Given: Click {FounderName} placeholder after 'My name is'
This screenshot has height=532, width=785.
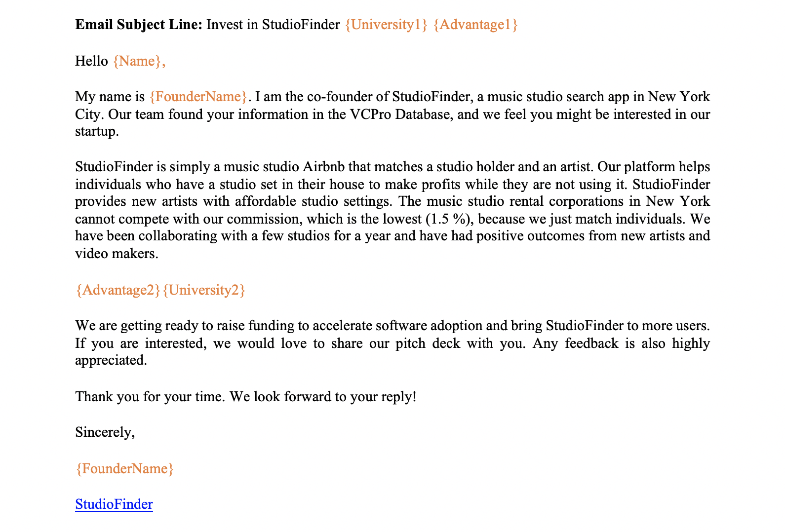Looking at the screenshot, I should tap(197, 97).
